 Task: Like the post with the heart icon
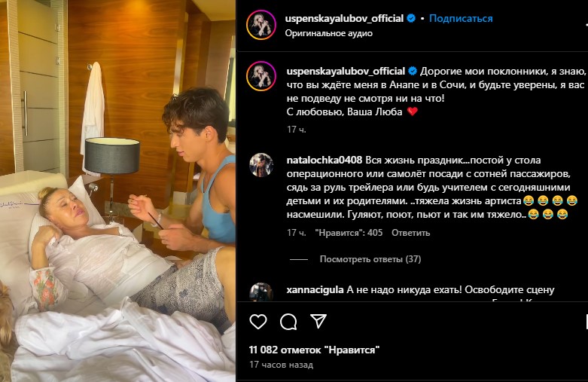point(258,322)
